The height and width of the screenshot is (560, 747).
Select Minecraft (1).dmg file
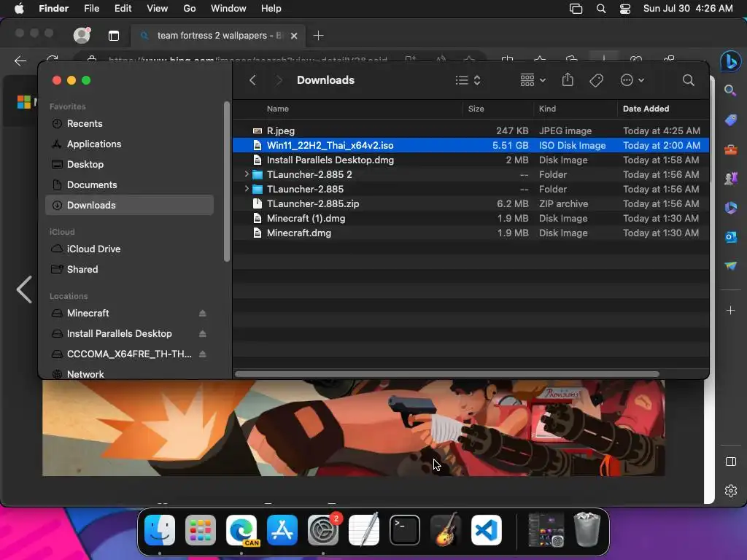pos(471,219)
